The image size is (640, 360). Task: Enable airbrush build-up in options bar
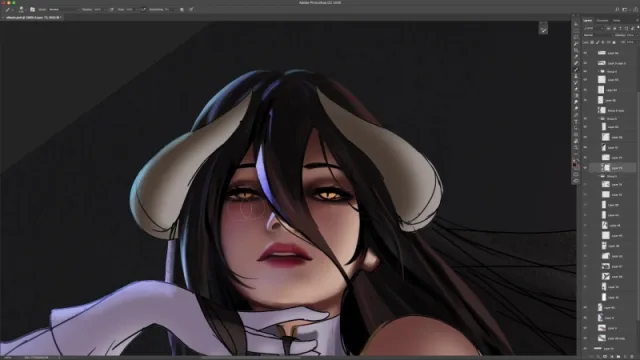143,9
